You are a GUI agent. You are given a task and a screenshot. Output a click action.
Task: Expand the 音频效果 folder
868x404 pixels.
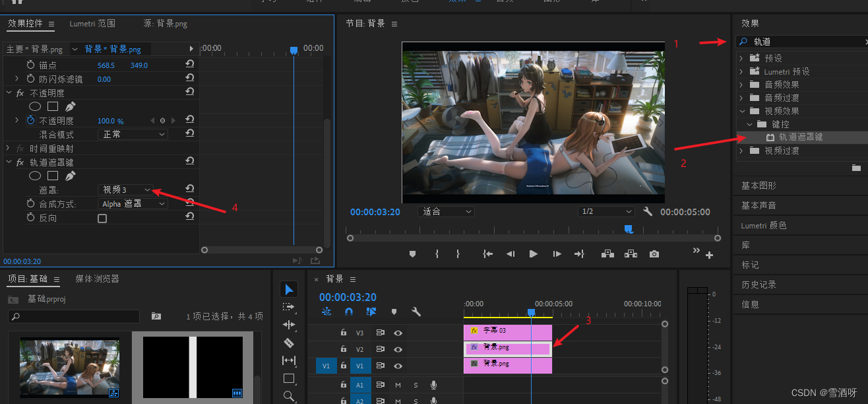741,84
